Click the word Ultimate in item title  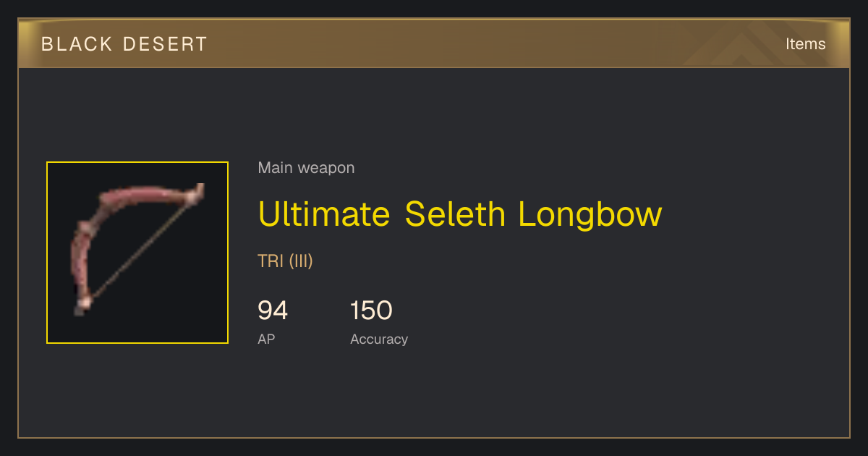click(324, 214)
